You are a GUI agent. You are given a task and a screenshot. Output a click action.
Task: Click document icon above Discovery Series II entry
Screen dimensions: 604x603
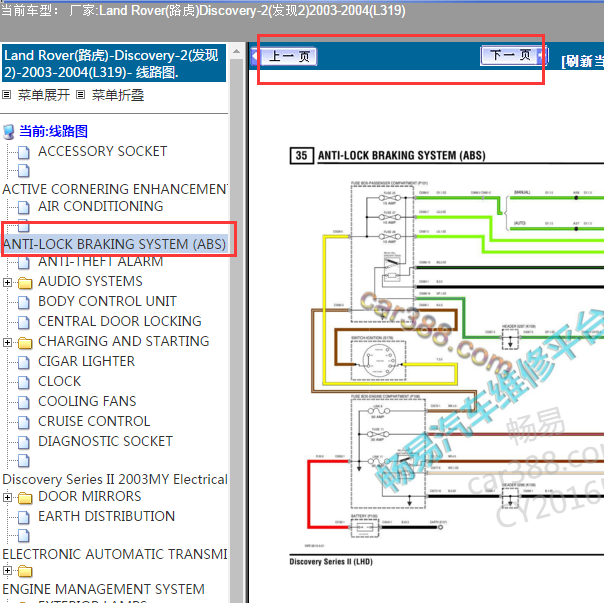[23, 460]
